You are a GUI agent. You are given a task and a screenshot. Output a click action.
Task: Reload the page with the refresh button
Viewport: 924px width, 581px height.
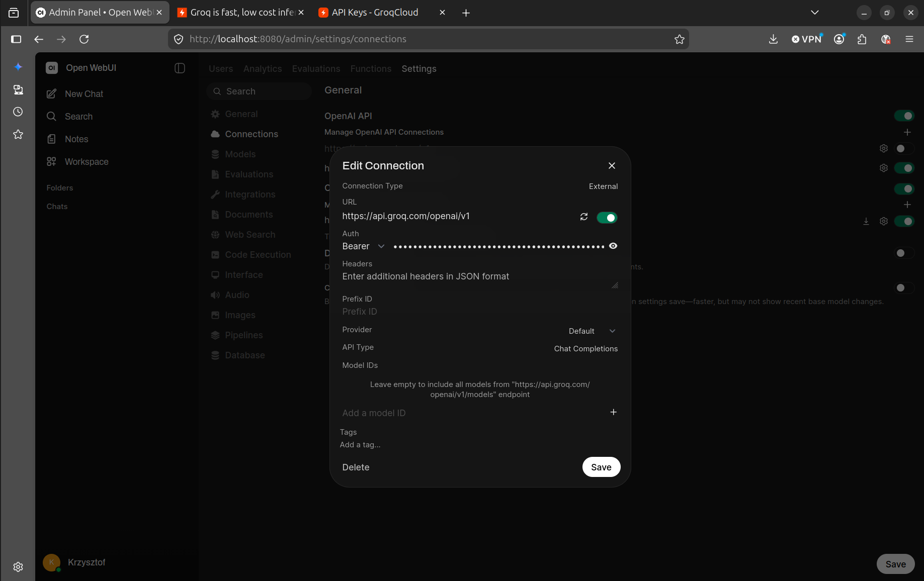[84, 39]
